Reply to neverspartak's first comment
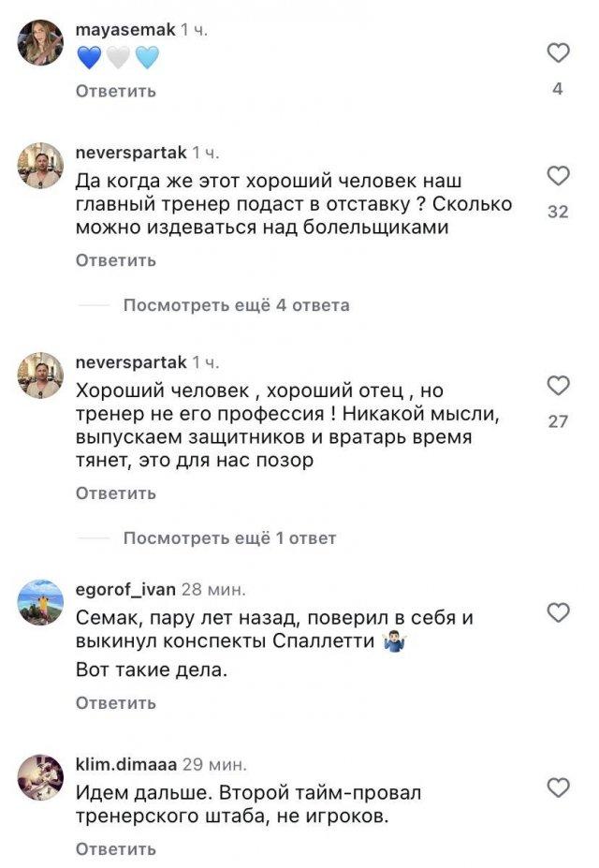Screen dimensions: 599x868 coord(115,259)
